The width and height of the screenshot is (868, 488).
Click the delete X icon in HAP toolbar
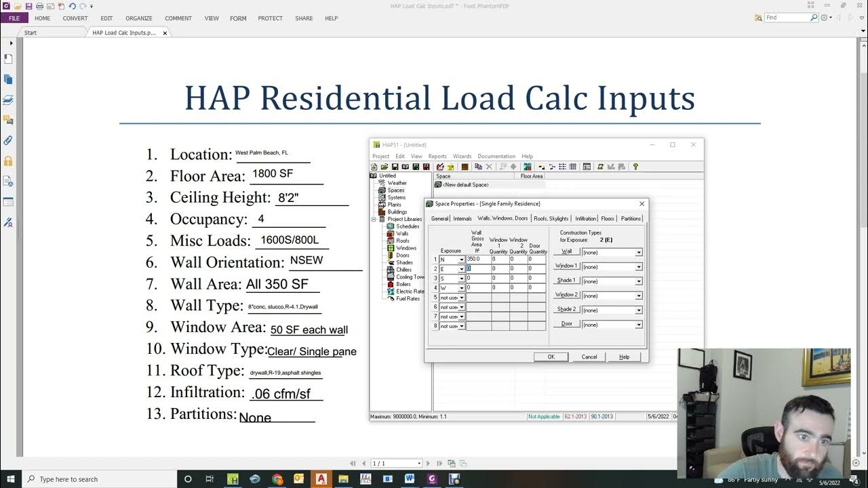[489, 167]
